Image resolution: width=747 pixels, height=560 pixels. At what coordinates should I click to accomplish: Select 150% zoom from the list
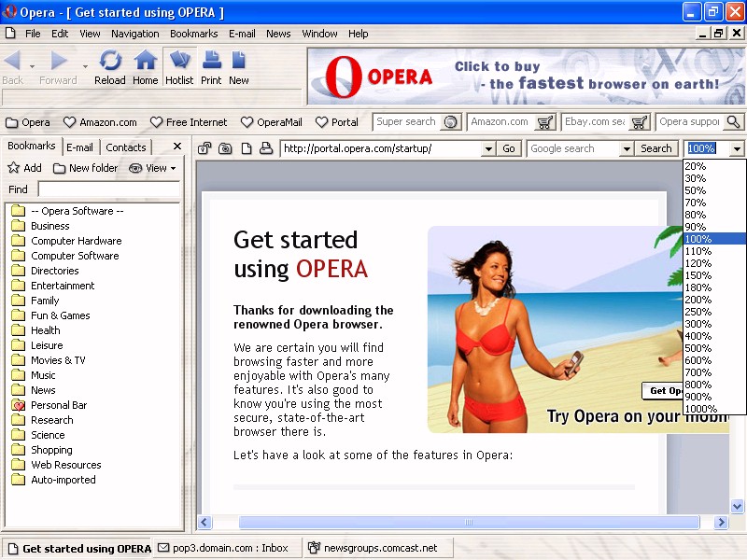[x=714, y=275]
